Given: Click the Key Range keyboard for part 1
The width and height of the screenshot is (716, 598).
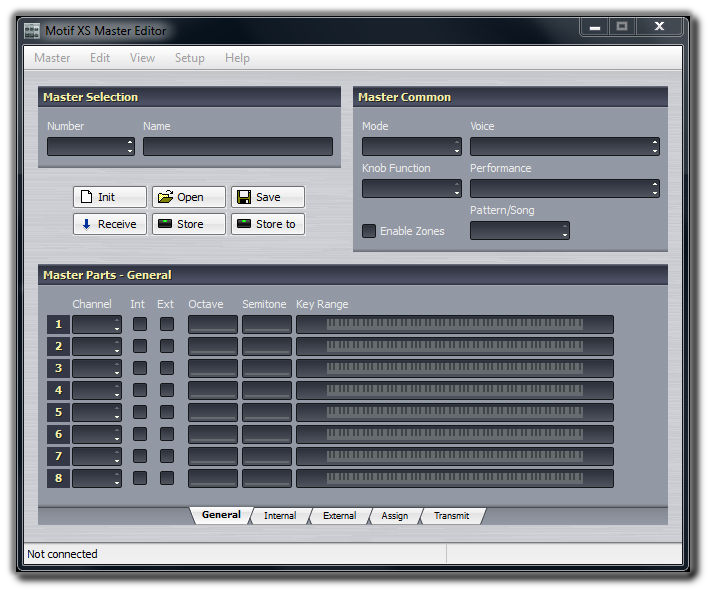Looking at the screenshot, I should 455,324.
